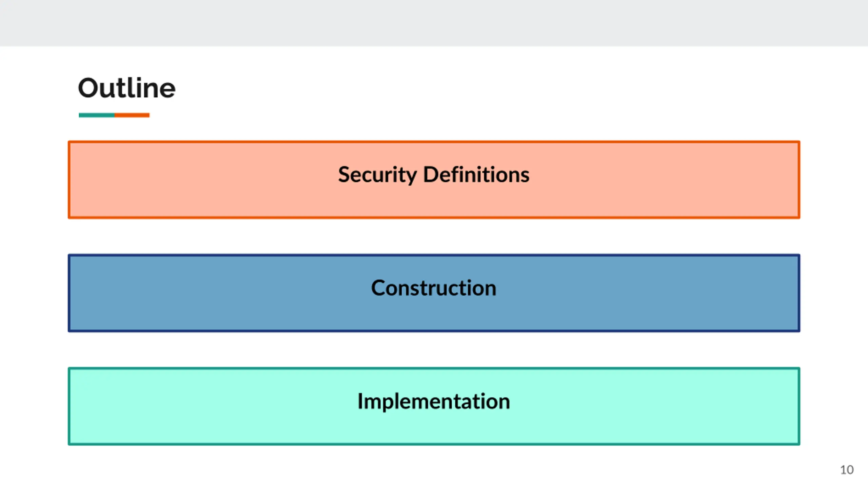868x488 pixels.
Task: Click the gray header bar above the slide
Action: click(x=434, y=22)
